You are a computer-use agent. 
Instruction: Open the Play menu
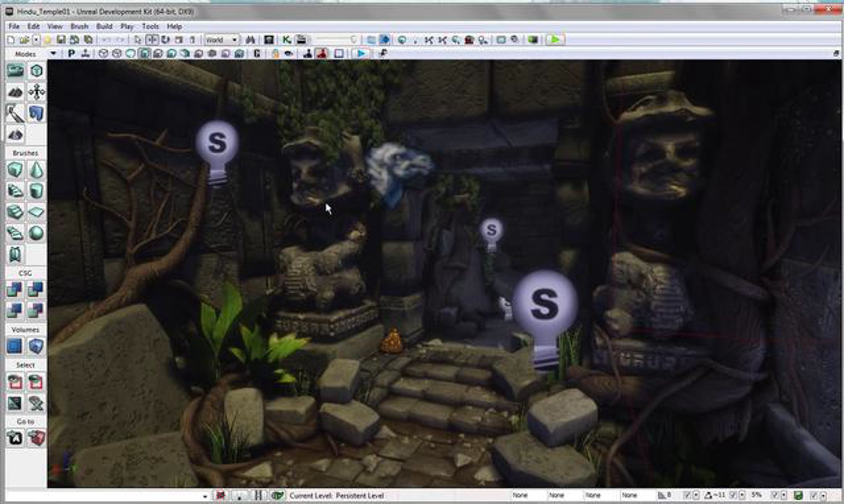127,26
